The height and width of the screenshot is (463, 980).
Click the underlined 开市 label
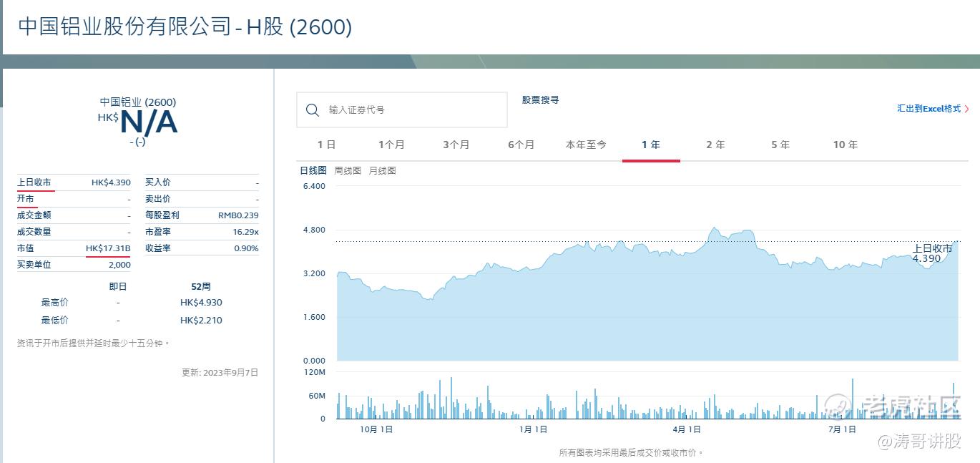tap(26, 199)
